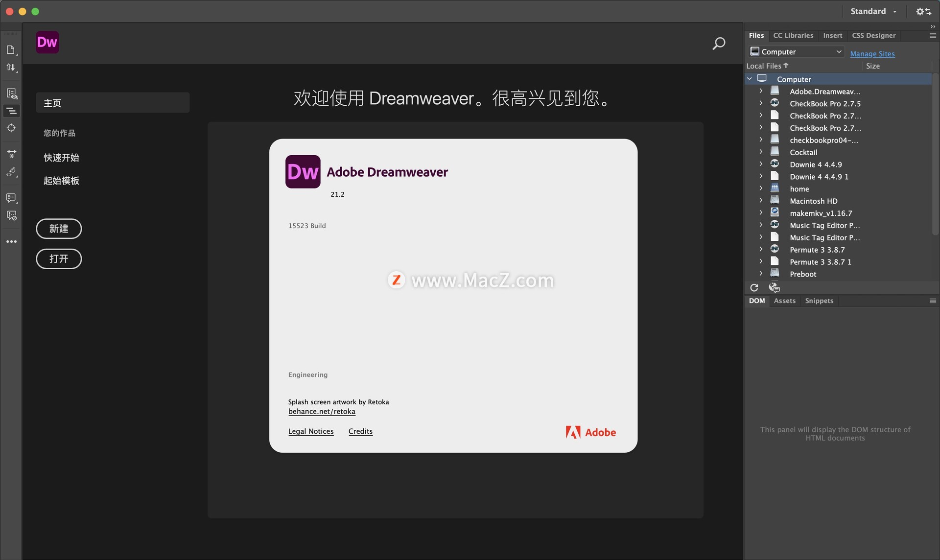The height and width of the screenshot is (560, 940).
Task: Switch to the CC Libraries tab
Action: click(x=793, y=36)
